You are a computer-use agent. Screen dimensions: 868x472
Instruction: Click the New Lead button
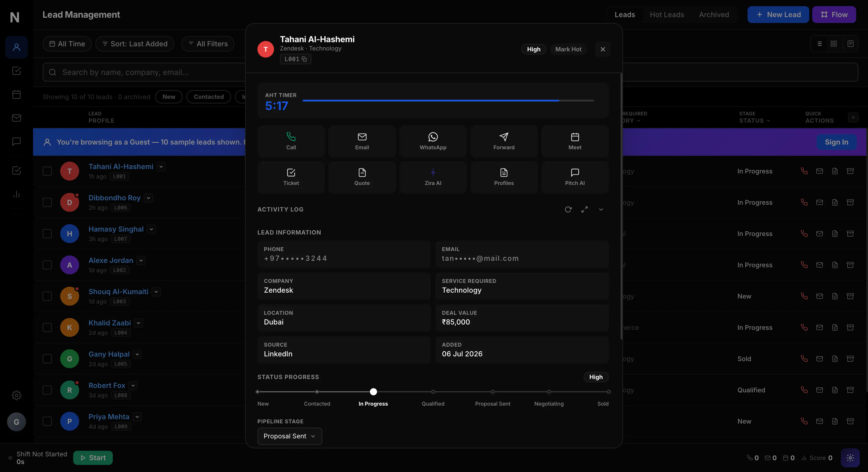tap(778, 14)
